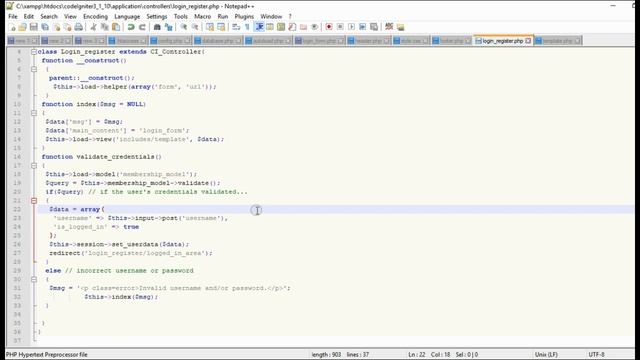Viewport: 640px width, 360px height.
Task: Click the New file toolbar icon
Action: pyautogui.click(x=12, y=27)
